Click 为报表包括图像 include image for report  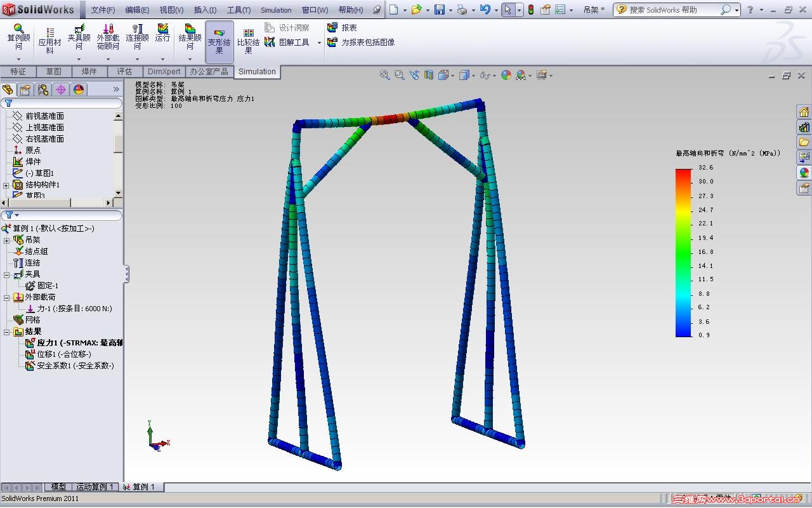tap(361, 43)
